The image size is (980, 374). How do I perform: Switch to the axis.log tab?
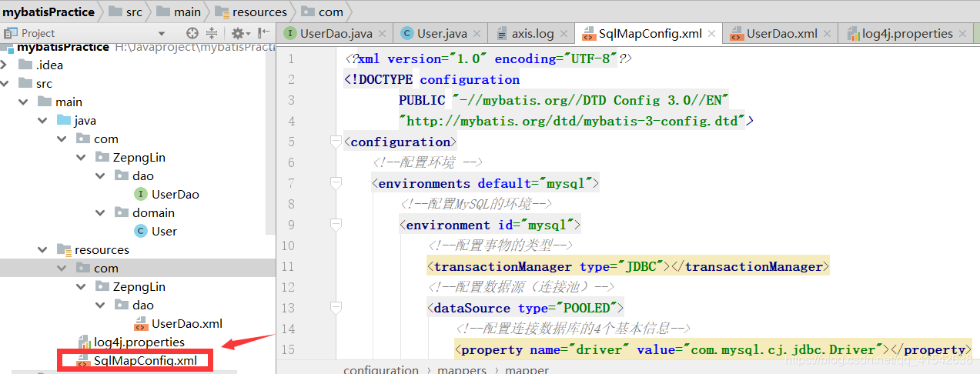point(533,34)
